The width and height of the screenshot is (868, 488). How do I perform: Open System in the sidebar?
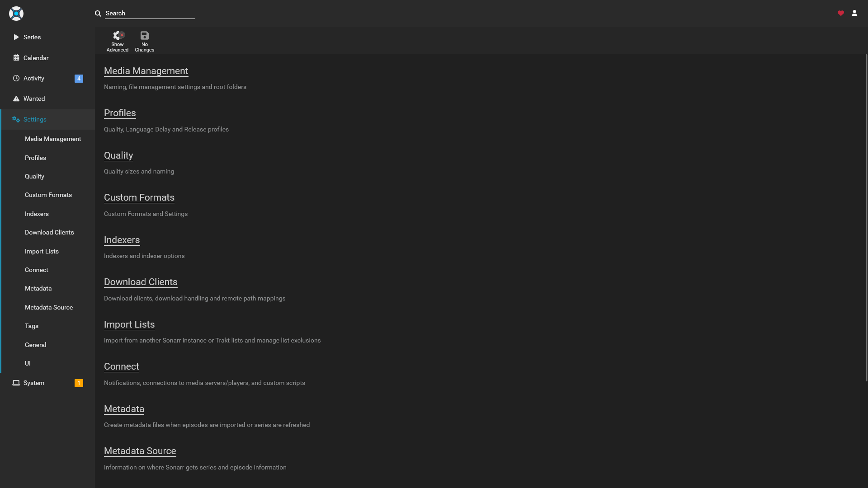click(47, 383)
